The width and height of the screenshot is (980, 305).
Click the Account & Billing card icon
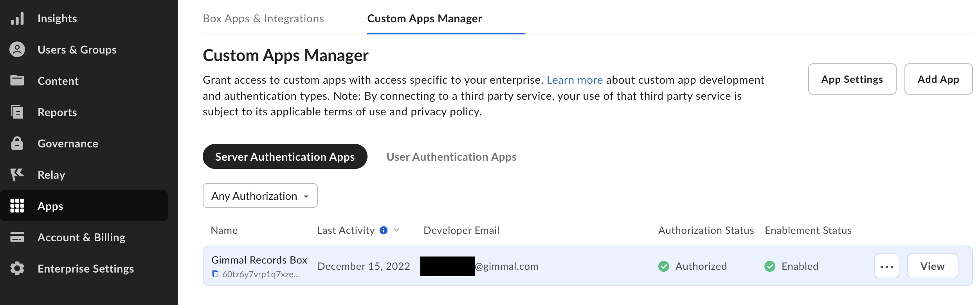[x=17, y=237]
